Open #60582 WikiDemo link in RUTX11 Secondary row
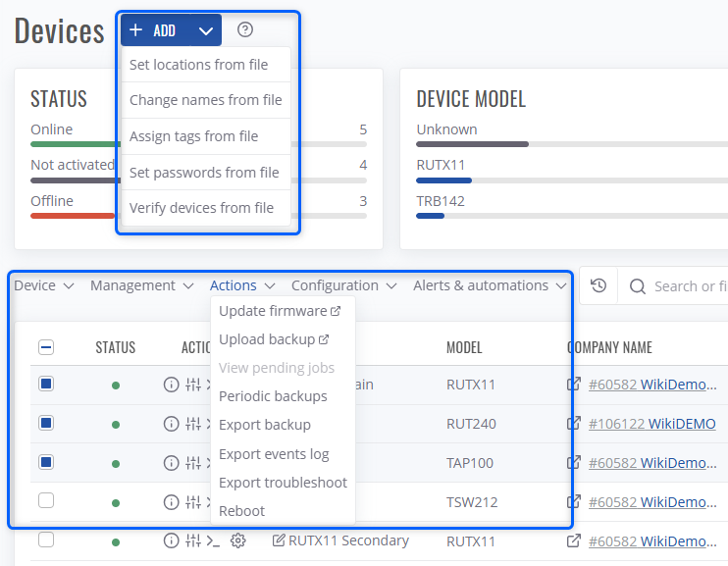Image resolution: width=728 pixels, height=566 pixels. point(652,541)
